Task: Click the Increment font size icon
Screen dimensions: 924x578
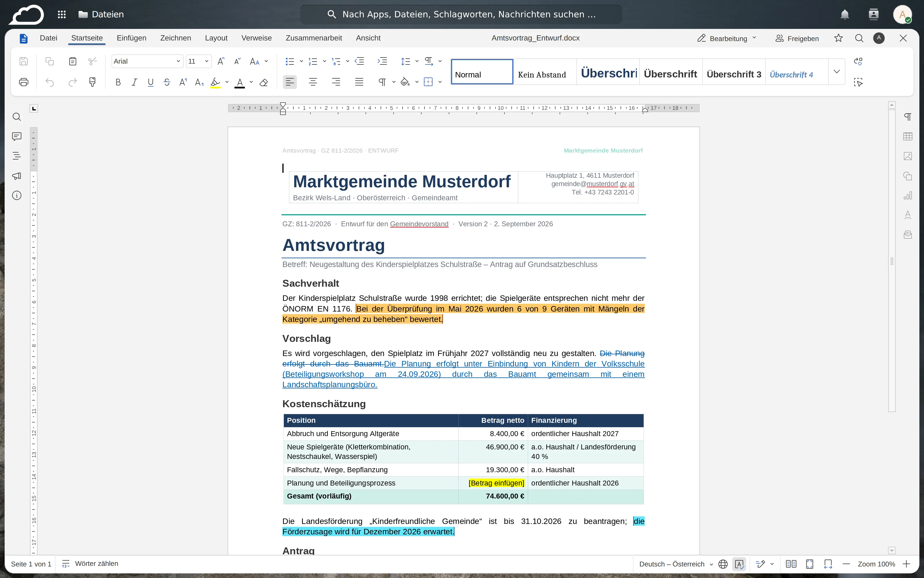Action: pyautogui.click(x=221, y=61)
